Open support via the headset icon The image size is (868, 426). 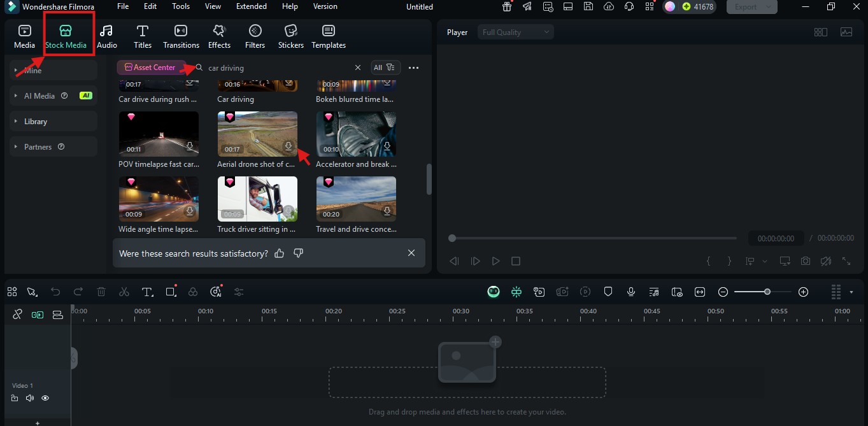tap(629, 7)
